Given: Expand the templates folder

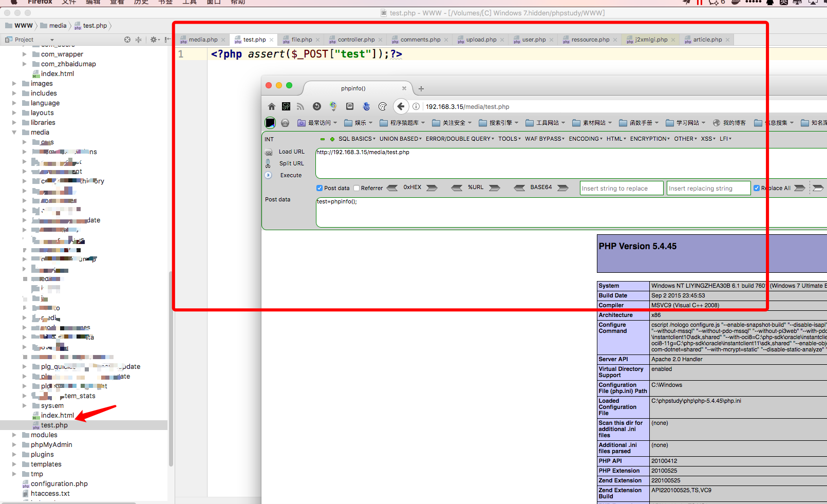Looking at the screenshot, I should 14,464.
